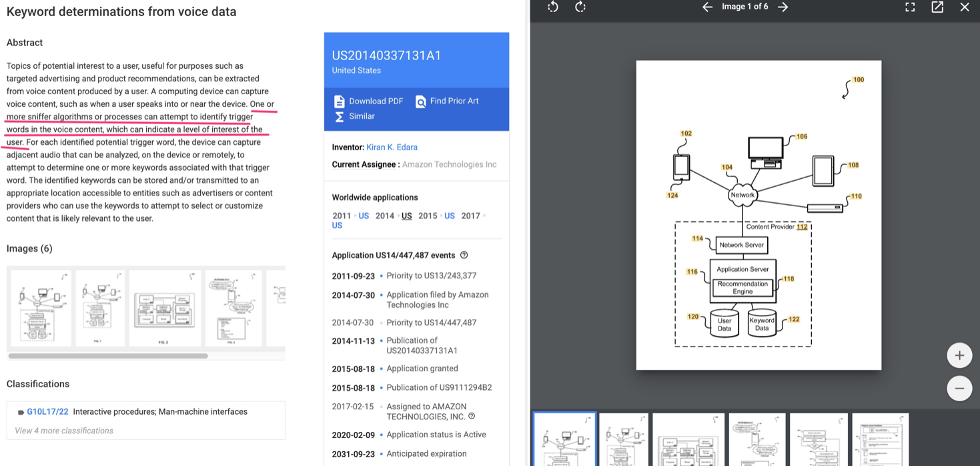This screenshot has height=466, width=980.
Task: Click the Amazon Technologies Inc assignee text
Action: pyautogui.click(x=449, y=164)
